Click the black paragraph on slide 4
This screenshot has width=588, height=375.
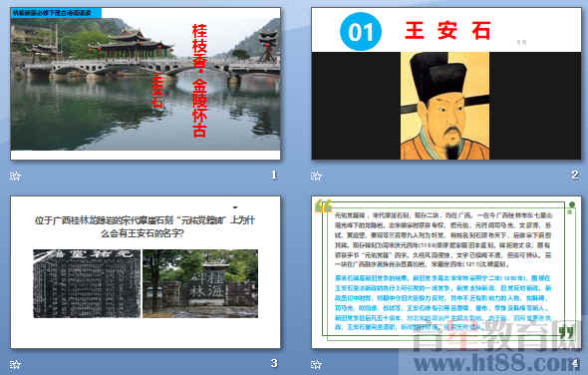[x=443, y=240]
